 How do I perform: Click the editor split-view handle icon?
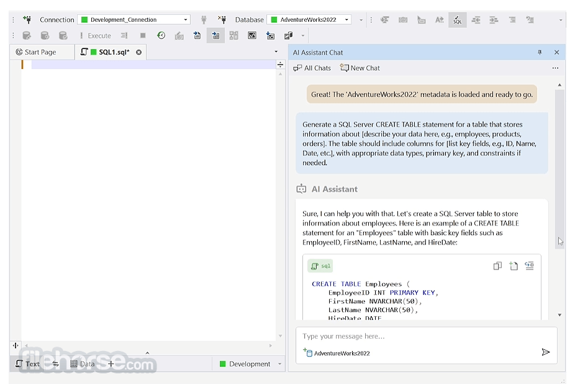(x=280, y=65)
